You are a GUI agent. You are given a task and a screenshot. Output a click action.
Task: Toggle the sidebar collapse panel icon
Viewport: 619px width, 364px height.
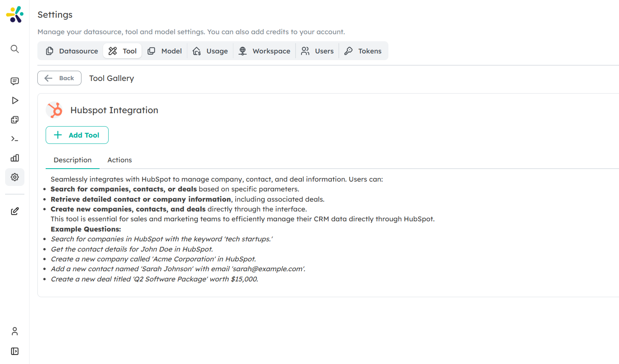click(15, 351)
